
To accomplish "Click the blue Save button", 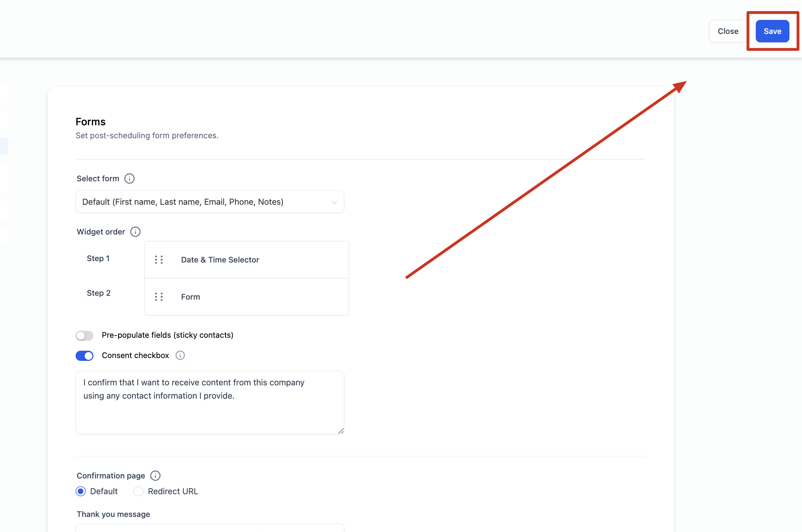I will [772, 31].
